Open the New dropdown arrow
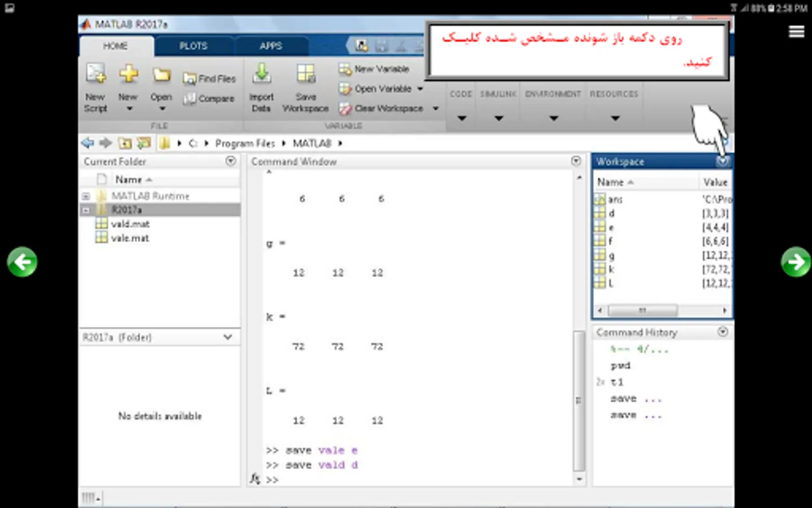Viewport: 812px width, 508px height. (x=129, y=109)
